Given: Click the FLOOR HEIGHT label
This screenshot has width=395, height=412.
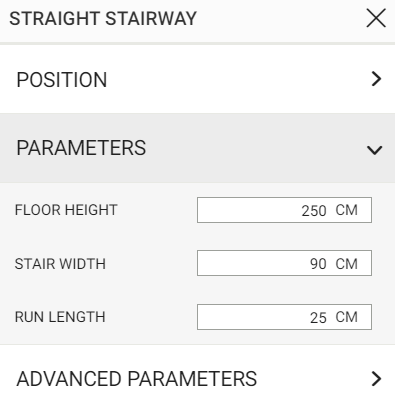Looking at the screenshot, I should point(66,210).
